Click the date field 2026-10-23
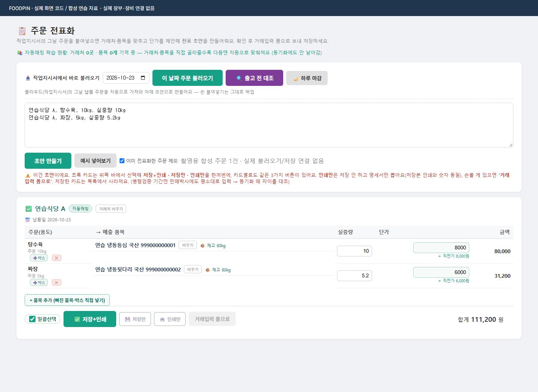Viewport: 538px width, 392px height. (126, 78)
